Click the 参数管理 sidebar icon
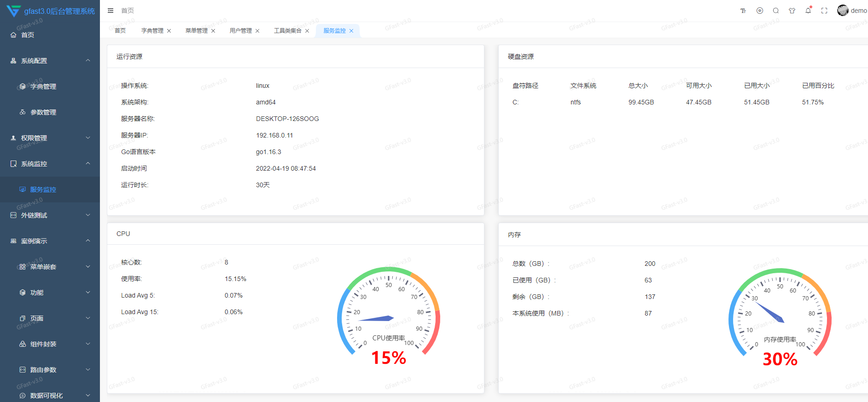Screen dimensions: 868x402 pos(23,112)
